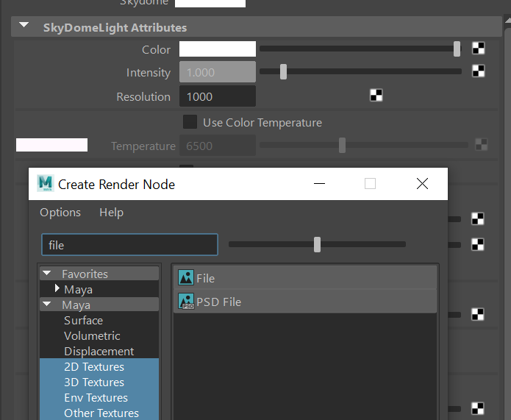Viewport: 511px width, 420px height.
Task: Click the SkyDomeLight Attributes header text
Action: pyautogui.click(x=115, y=27)
